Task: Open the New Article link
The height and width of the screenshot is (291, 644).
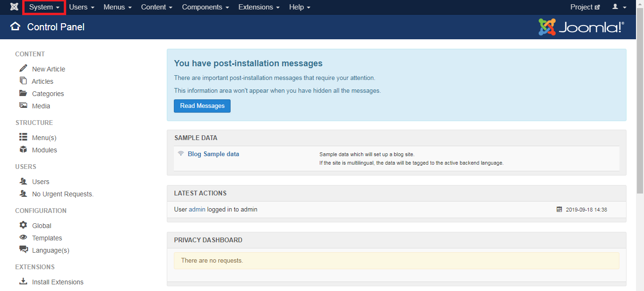Action: 49,69
